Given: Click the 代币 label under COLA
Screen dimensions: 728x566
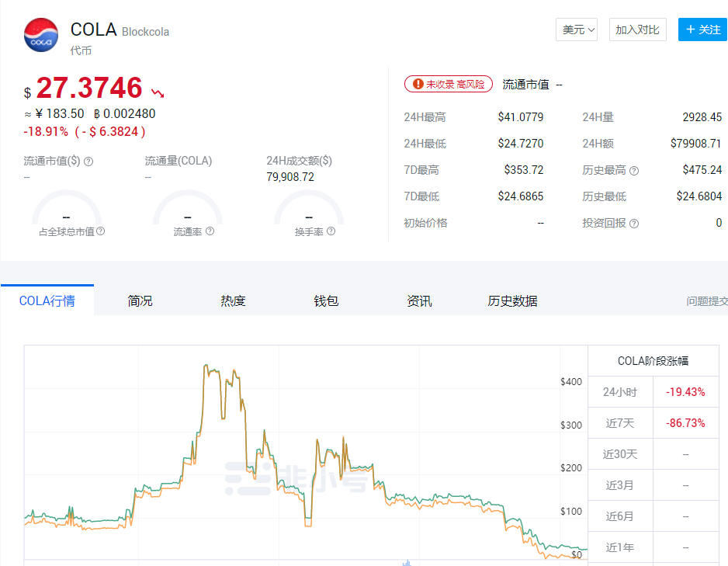Looking at the screenshot, I should pyautogui.click(x=81, y=50).
